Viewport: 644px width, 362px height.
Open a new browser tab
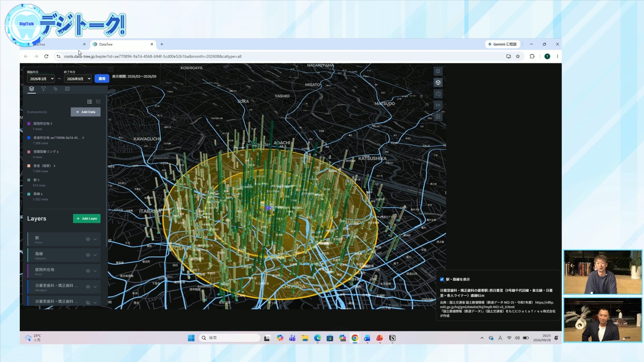[x=162, y=44]
